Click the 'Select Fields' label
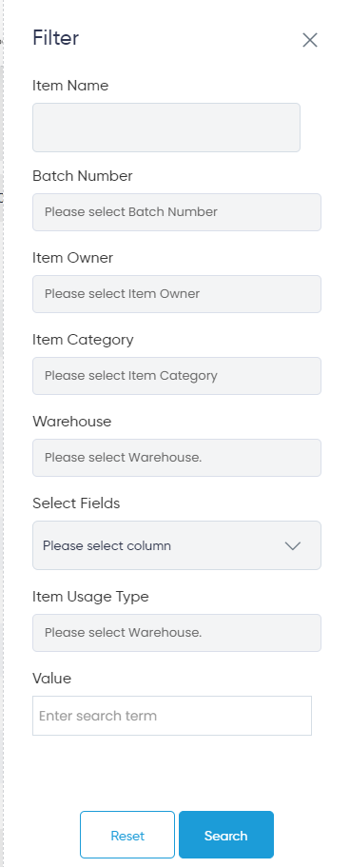The height and width of the screenshot is (868, 350). [76, 503]
